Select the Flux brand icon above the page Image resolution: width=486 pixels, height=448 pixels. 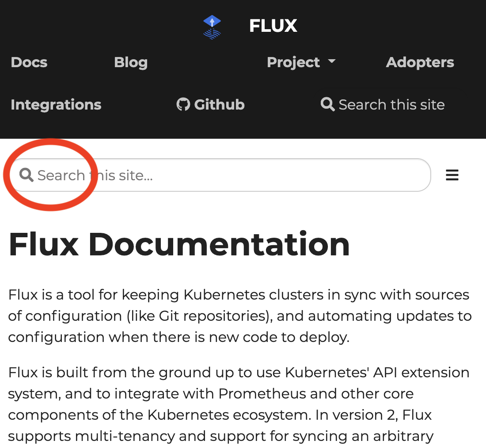tap(212, 27)
